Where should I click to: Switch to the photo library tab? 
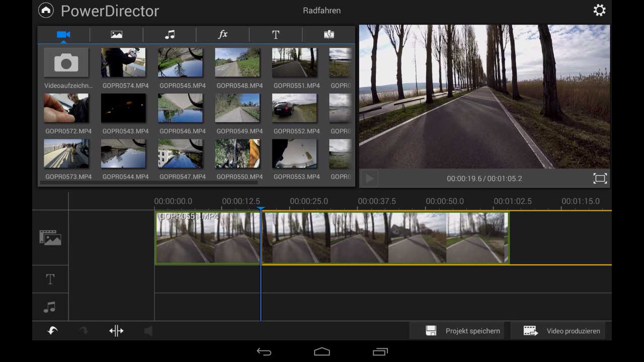pyautogui.click(x=117, y=35)
